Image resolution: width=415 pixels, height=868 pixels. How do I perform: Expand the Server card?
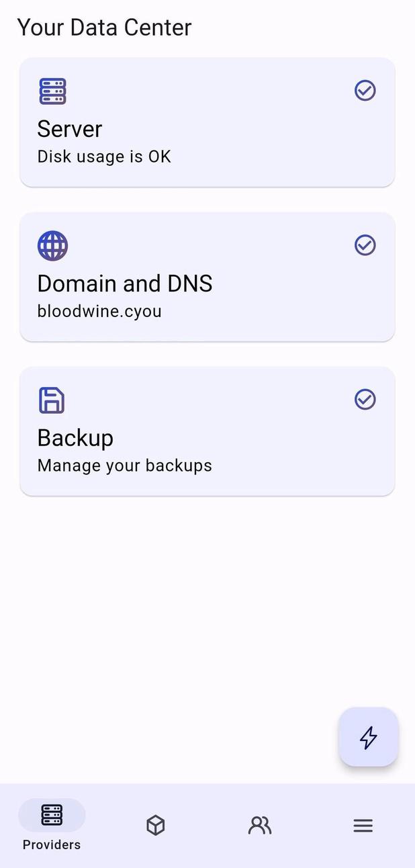pos(207,121)
